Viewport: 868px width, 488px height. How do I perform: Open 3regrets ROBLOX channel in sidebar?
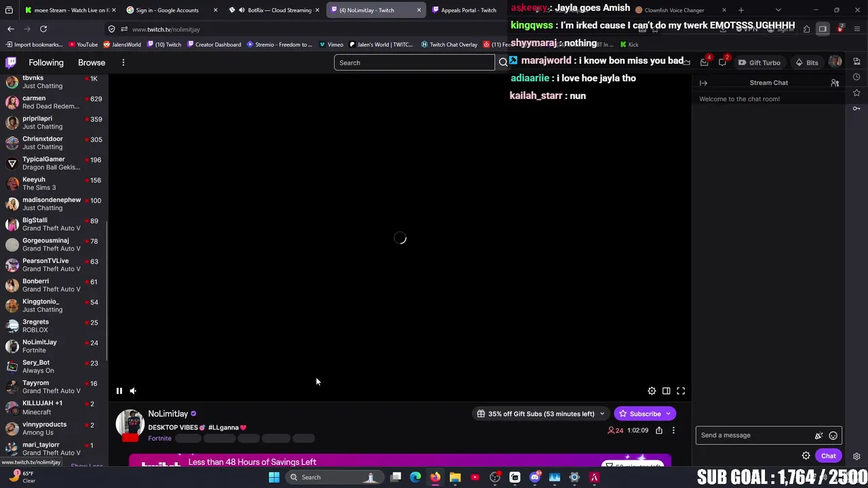[54, 326]
